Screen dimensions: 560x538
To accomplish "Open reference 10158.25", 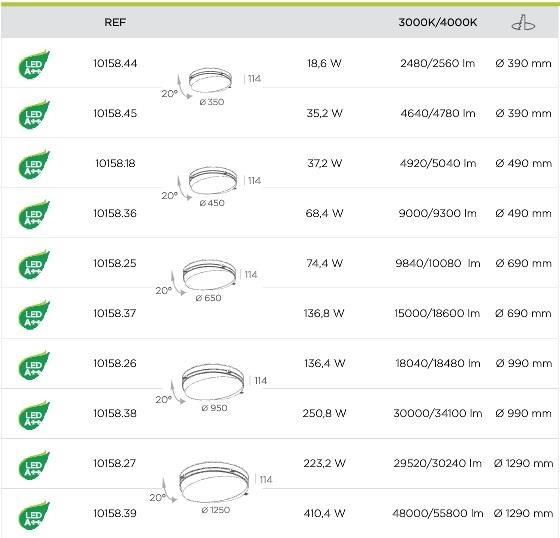I will tap(115, 263).
